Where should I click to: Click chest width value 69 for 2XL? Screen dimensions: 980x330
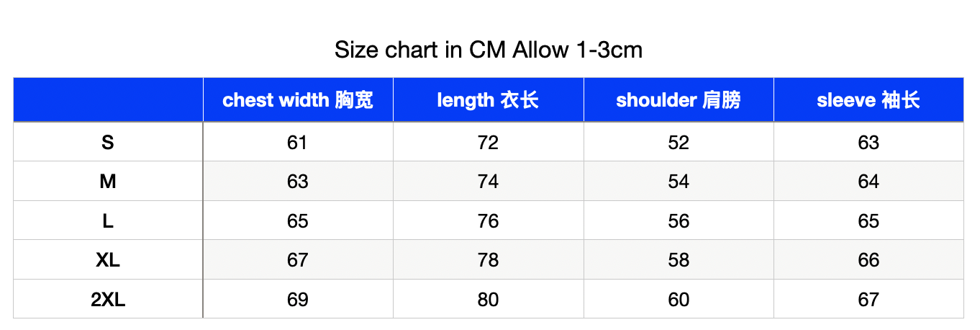pos(298,298)
